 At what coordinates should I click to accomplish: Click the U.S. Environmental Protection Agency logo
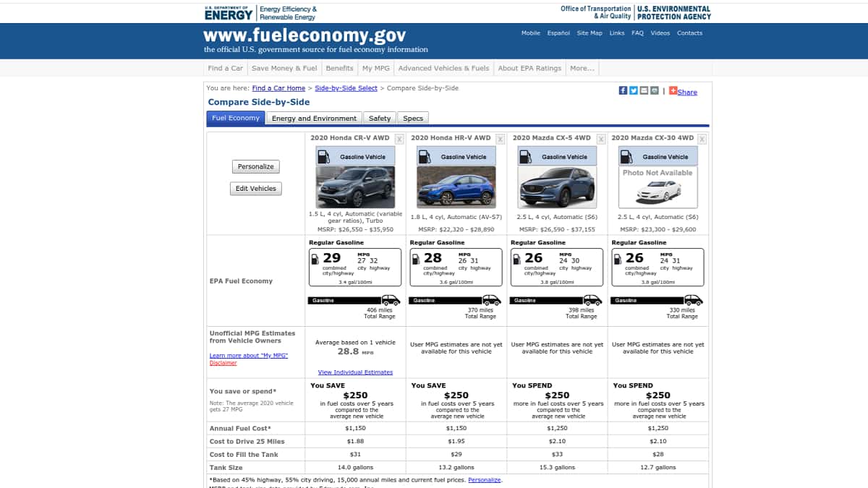click(674, 12)
